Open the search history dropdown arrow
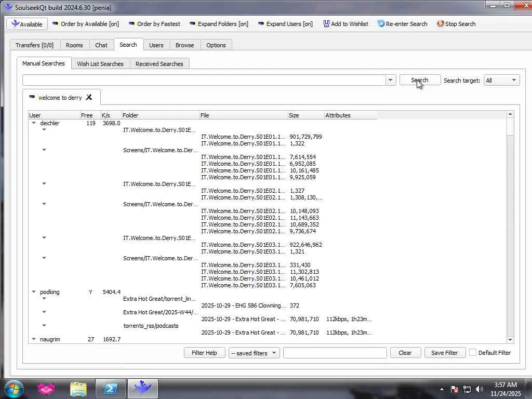 click(391, 81)
